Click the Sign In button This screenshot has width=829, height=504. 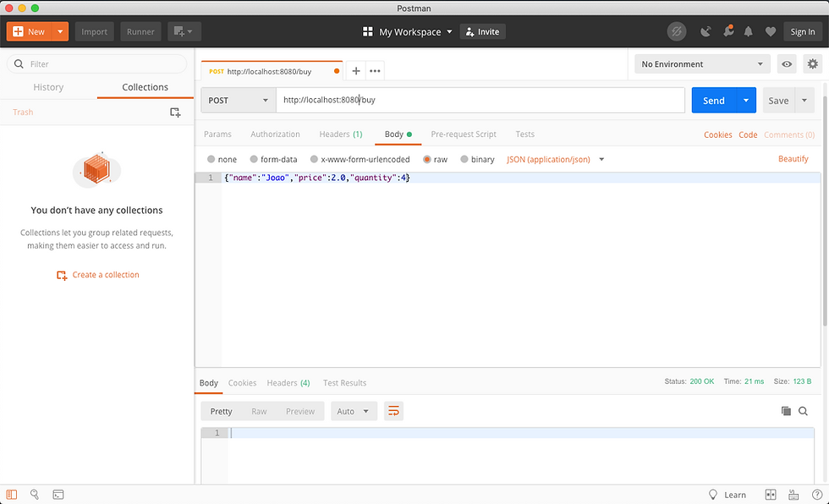[x=802, y=31]
